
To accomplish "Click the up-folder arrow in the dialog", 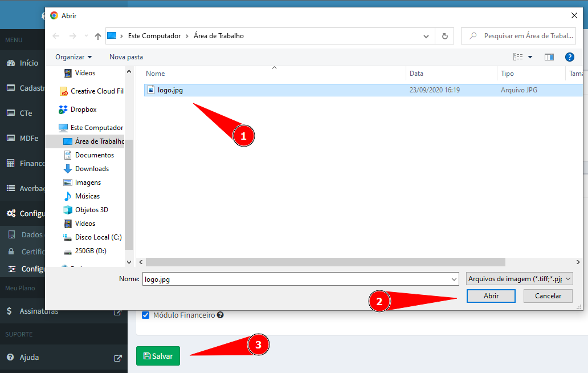I will tap(98, 36).
